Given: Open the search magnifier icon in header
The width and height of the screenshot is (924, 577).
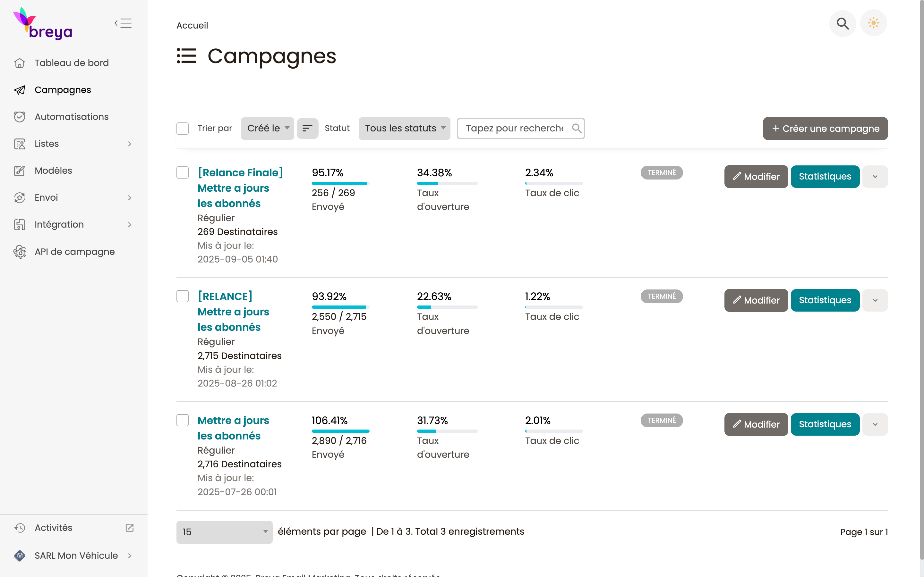Looking at the screenshot, I should [x=842, y=23].
